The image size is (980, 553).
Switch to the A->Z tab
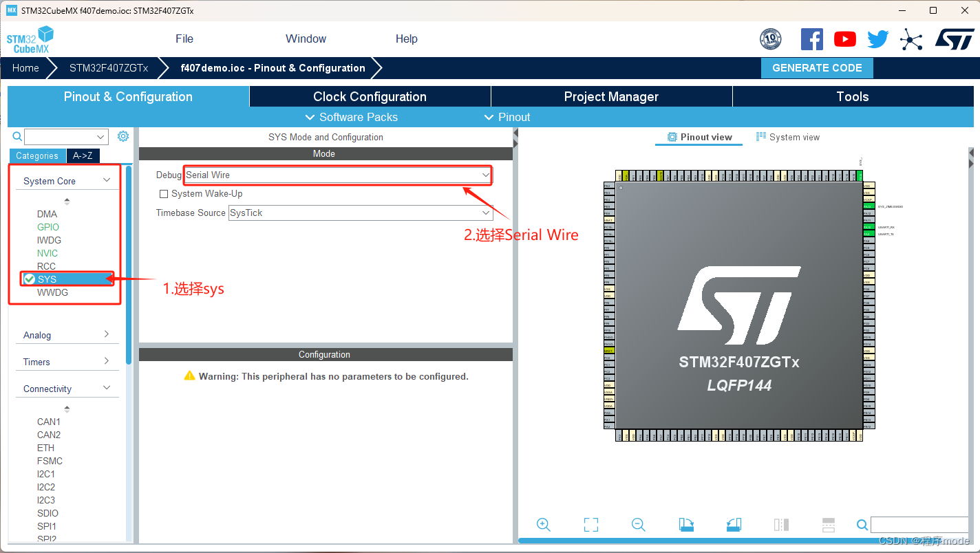[83, 156]
